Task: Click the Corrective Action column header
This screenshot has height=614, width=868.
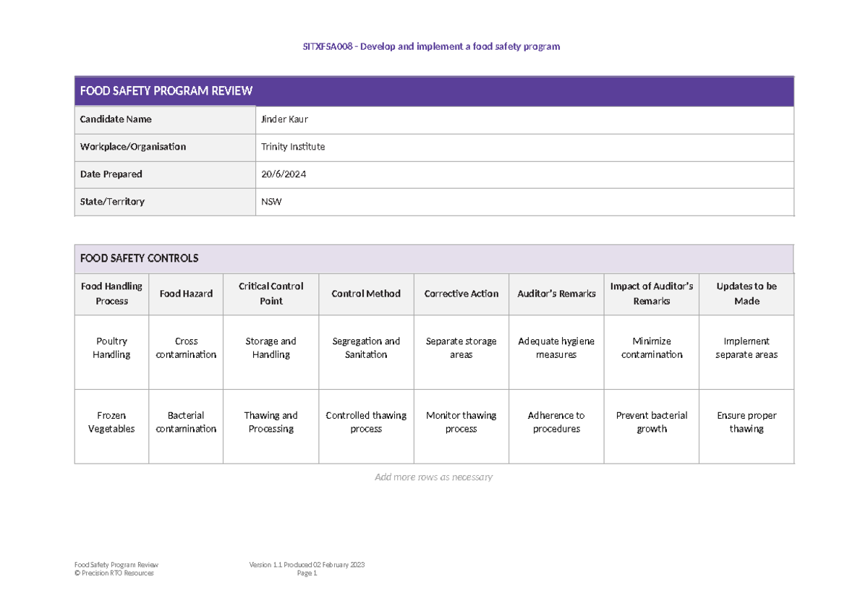Action: point(461,294)
